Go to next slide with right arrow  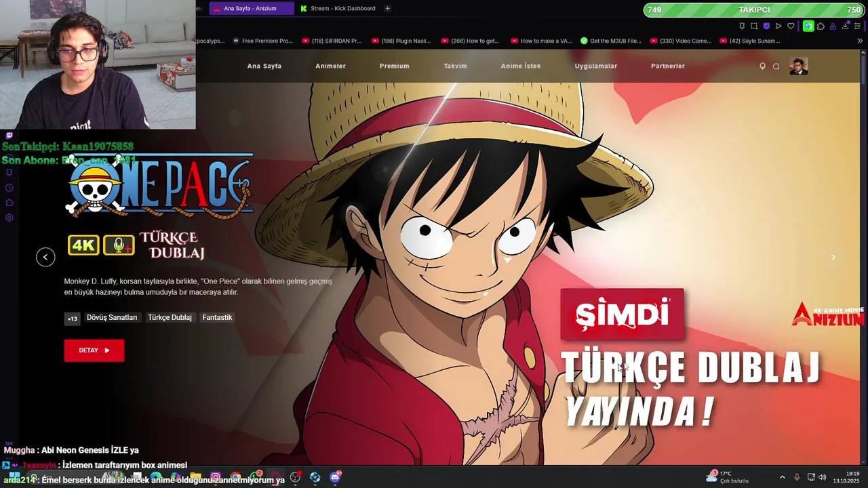pyautogui.click(x=833, y=257)
